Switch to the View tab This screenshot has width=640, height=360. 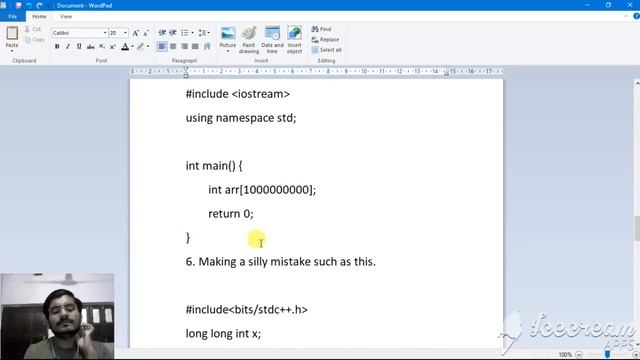66,16
